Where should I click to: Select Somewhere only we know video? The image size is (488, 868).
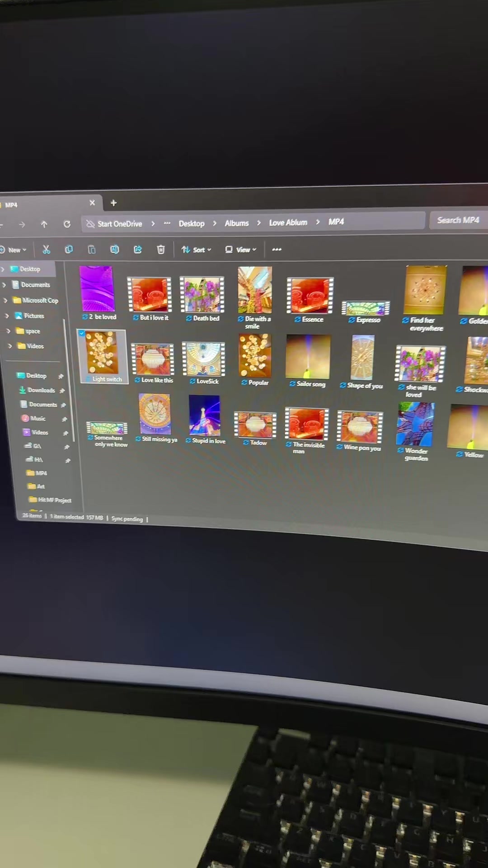pyautogui.click(x=108, y=434)
